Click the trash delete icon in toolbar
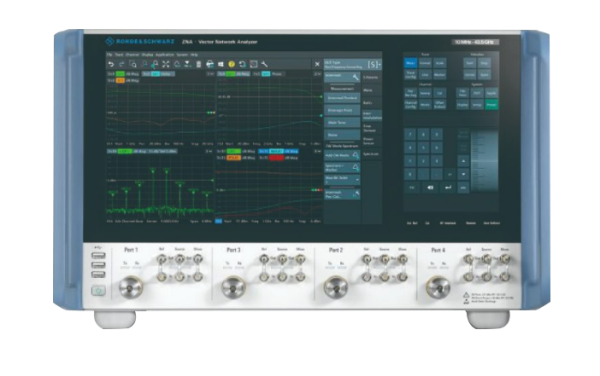The height and width of the screenshot is (376, 600). [x=199, y=64]
